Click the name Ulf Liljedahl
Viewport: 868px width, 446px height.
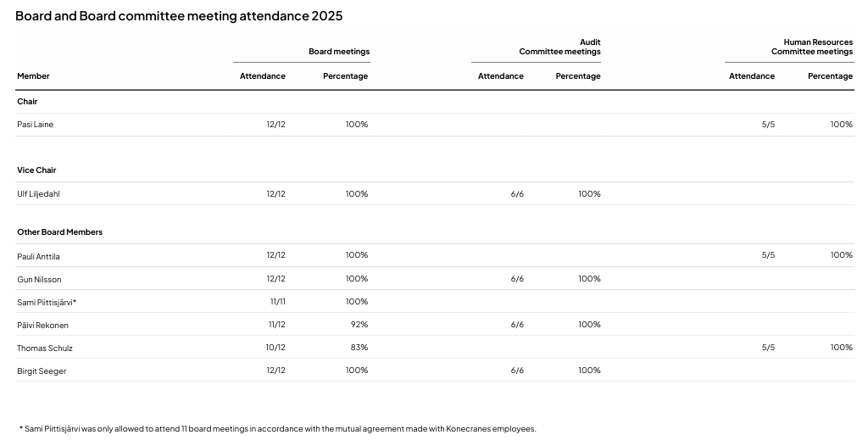point(38,194)
